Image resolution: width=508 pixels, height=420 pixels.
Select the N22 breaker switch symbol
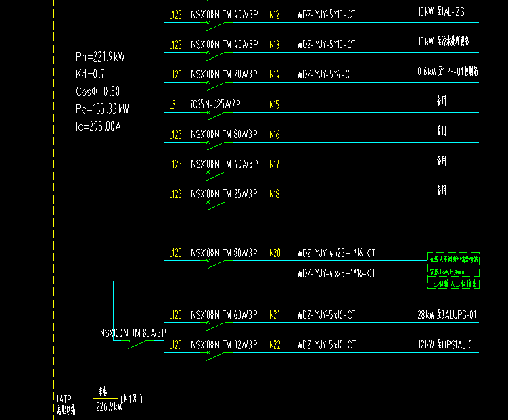[215, 356]
